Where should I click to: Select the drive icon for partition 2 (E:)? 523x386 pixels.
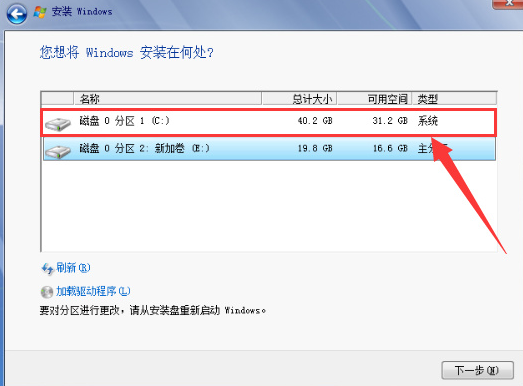pos(58,151)
